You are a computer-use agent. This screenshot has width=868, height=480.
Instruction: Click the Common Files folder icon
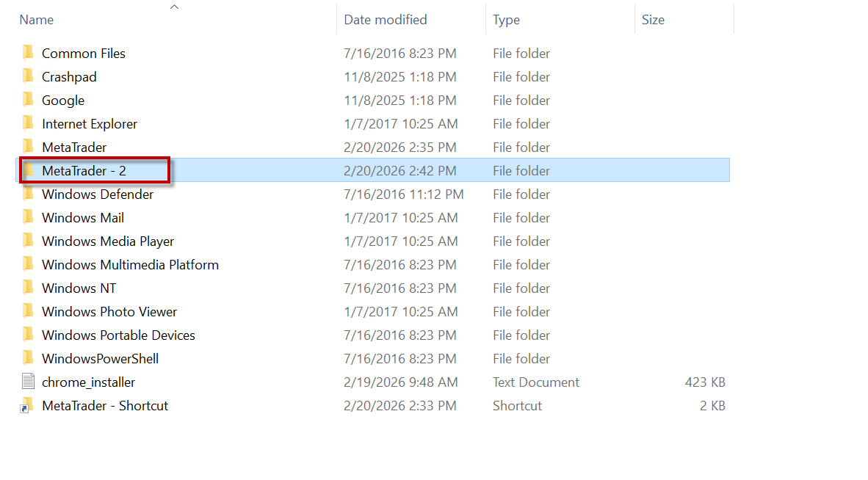tap(29, 53)
